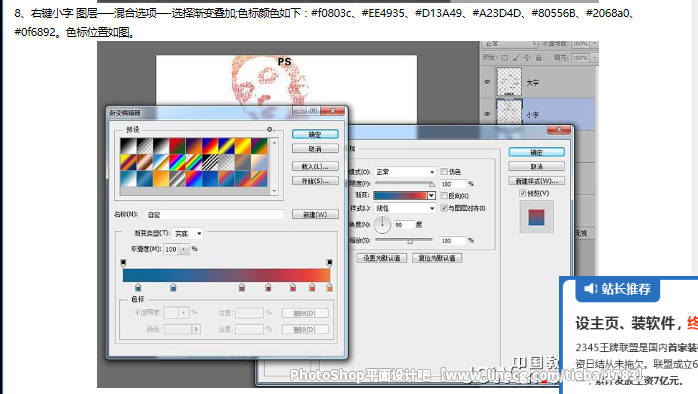Select the leftmost blue color stop
The width and height of the screenshot is (698, 394).
click(138, 288)
